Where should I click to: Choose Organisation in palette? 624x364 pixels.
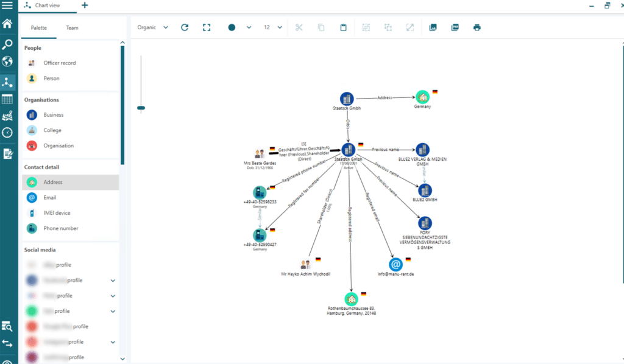click(x=71, y=146)
